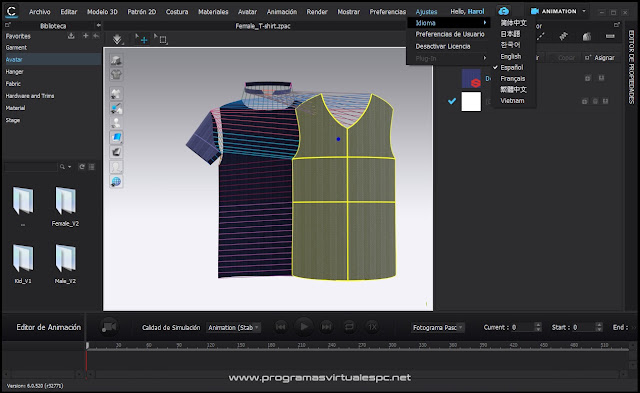Viewport: 640px width, 393px height.
Task: Expand the Idioma submenu entry
Action: (x=449, y=23)
